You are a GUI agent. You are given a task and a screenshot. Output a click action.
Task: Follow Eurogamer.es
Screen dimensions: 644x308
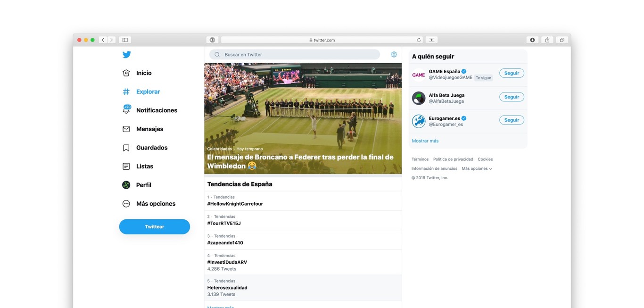[x=512, y=119]
